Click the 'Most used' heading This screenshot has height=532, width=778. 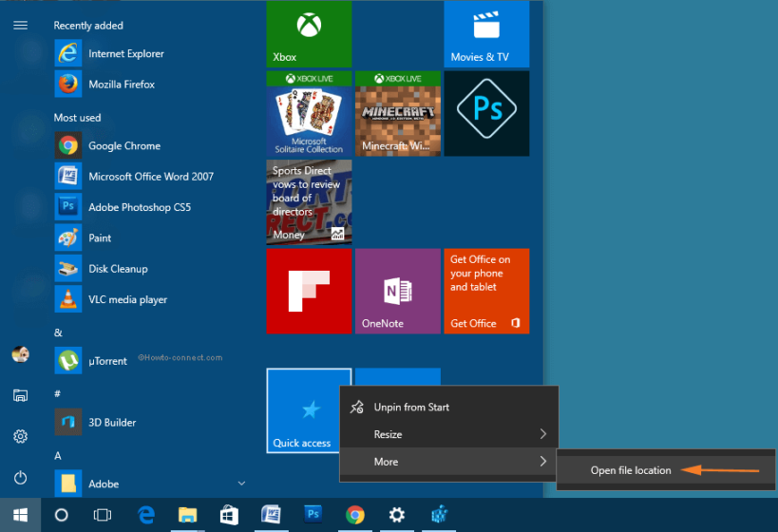coord(77,118)
